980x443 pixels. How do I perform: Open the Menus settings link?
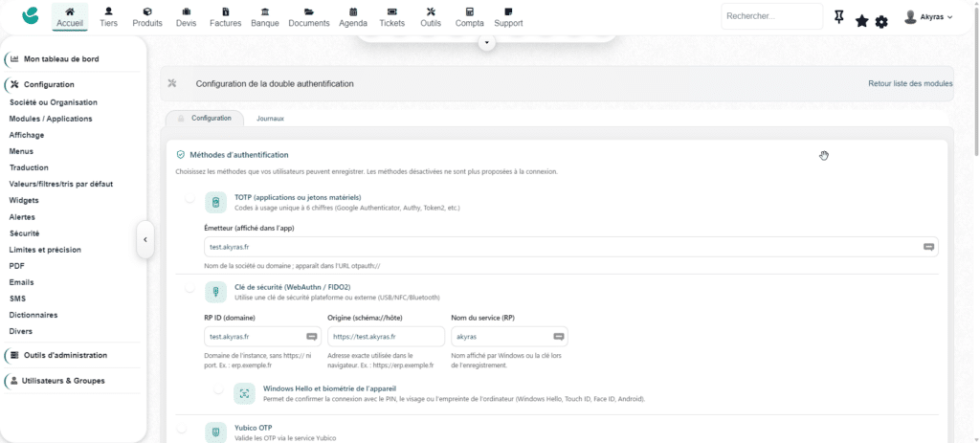click(x=21, y=151)
